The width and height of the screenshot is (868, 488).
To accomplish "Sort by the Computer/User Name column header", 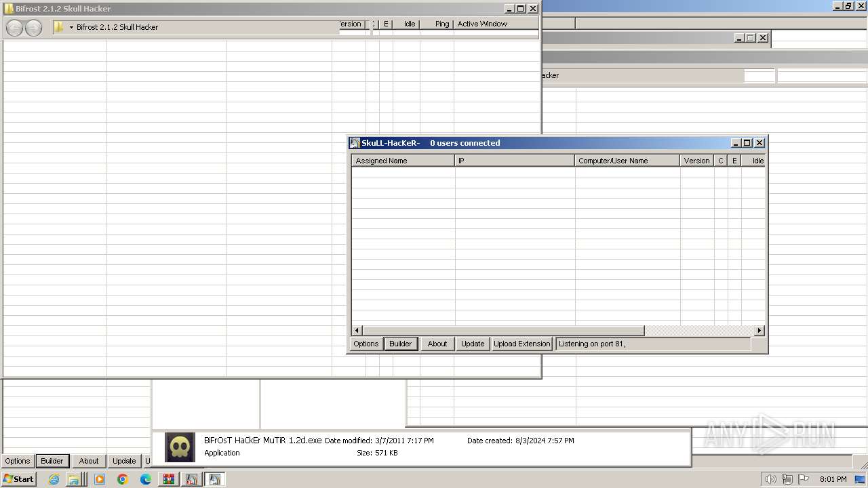I will tap(627, 161).
